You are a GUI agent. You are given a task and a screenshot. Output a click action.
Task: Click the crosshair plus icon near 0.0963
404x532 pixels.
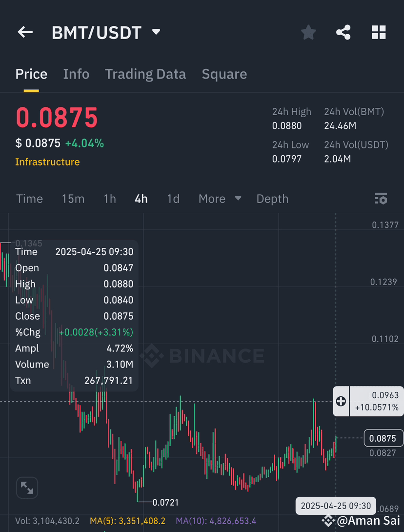click(x=341, y=401)
